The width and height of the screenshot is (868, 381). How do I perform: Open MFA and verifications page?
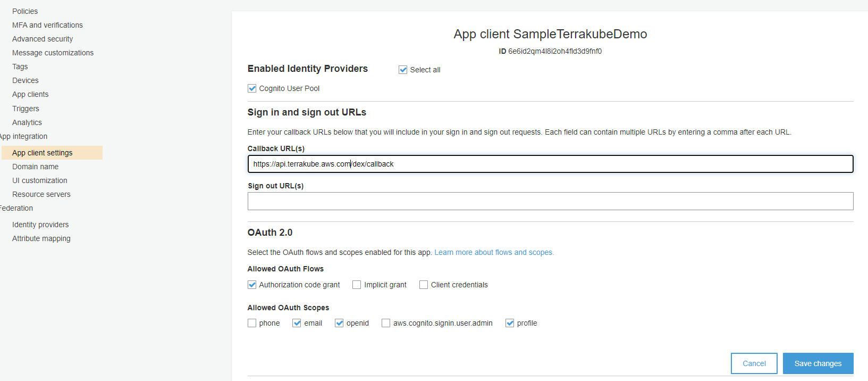click(x=47, y=25)
